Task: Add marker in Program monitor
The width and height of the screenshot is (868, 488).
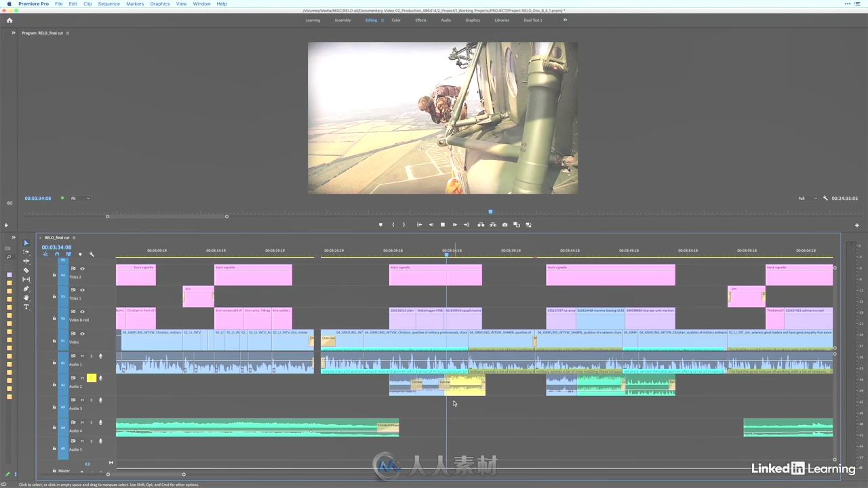Action: pos(380,224)
